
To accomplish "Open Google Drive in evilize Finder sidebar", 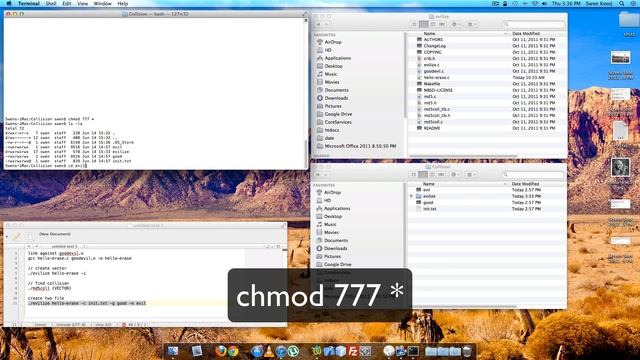I will tap(334, 114).
